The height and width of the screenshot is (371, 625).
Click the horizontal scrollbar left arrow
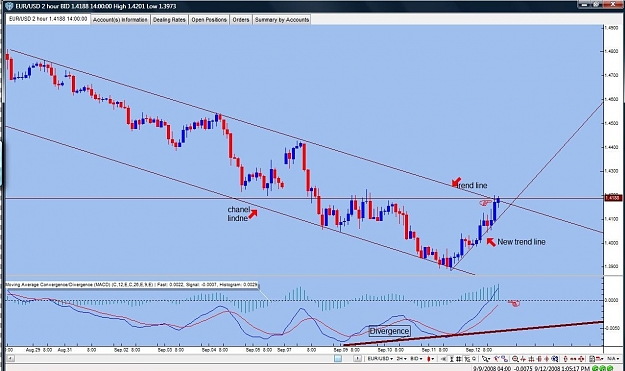tap(10, 359)
